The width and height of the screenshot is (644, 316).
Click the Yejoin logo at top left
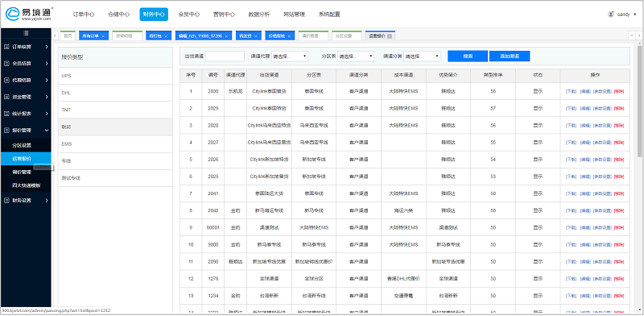pos(29,14)
